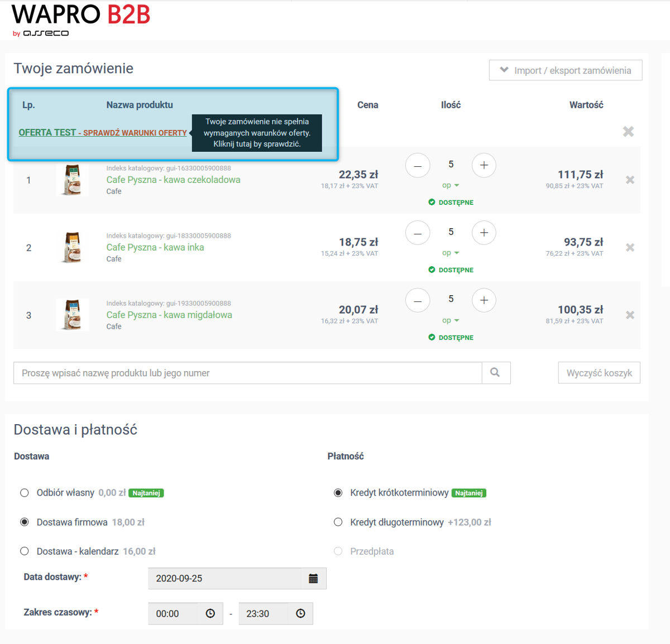Open kawa czekoladowa product thumbnail
This screenshot has height=644, width=670.
click(73, 180)
